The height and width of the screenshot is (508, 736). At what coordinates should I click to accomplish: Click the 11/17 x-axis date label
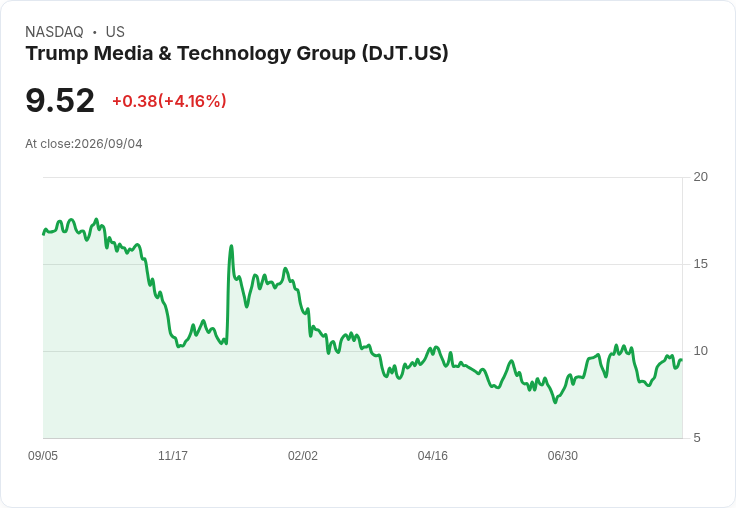point(173,455)
